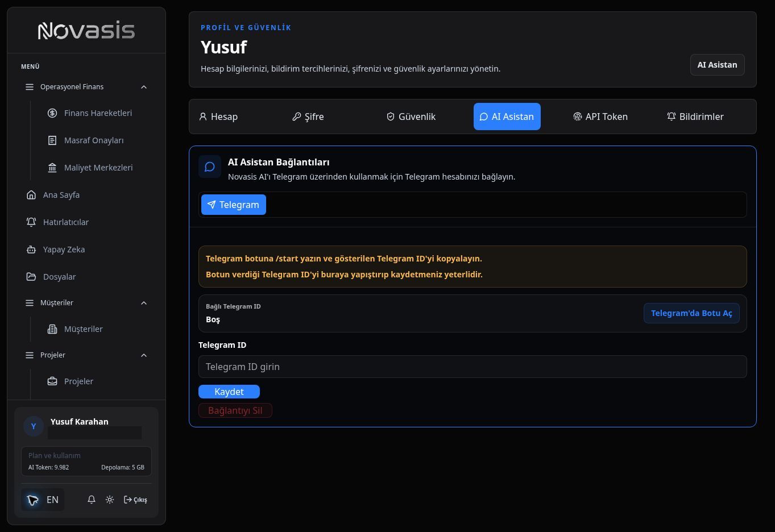The height and width of the screenshot is (532, 775).
Task: Click the chat bubble icon beside AI Asistan Bağlantıları
Action: pos(210,167)
